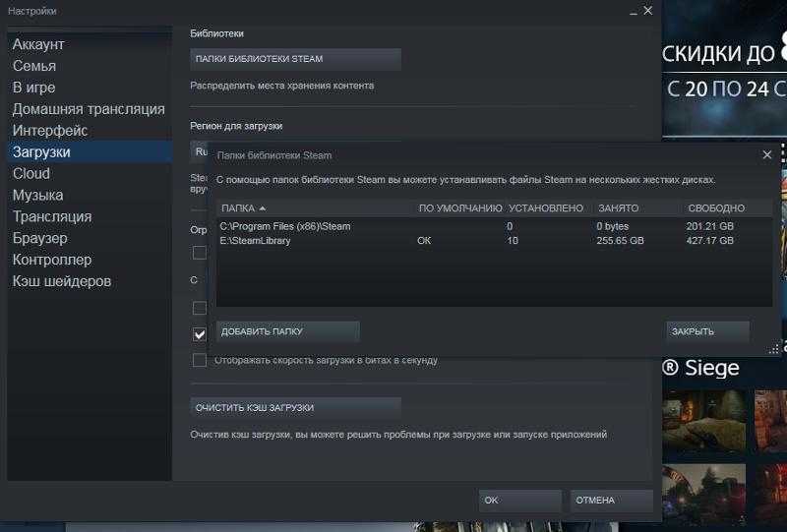Viewport: 787px width, 532px height.
Task: Click the ЗАКРЫТЬ button in library folders dialog
Action: pyautogui.click(x=707, y=331)
